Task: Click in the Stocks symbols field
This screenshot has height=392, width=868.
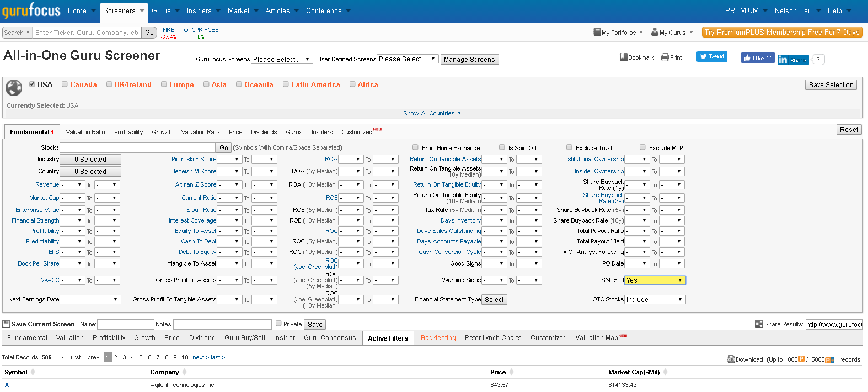Action: (137, 147)
